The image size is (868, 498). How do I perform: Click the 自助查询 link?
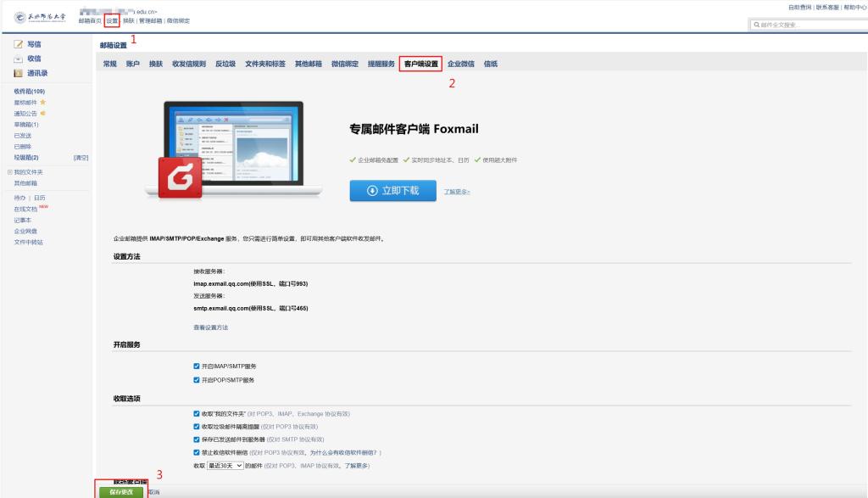[x=800, y=8]
